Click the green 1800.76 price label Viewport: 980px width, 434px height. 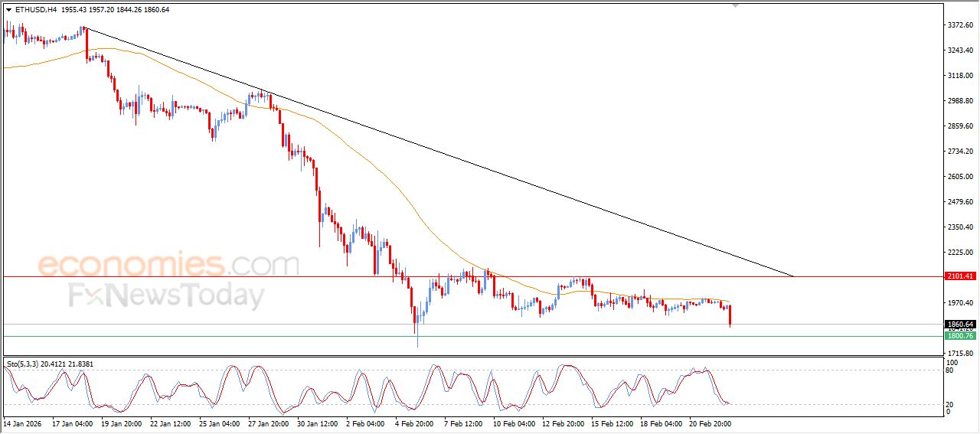coord(959,336)
